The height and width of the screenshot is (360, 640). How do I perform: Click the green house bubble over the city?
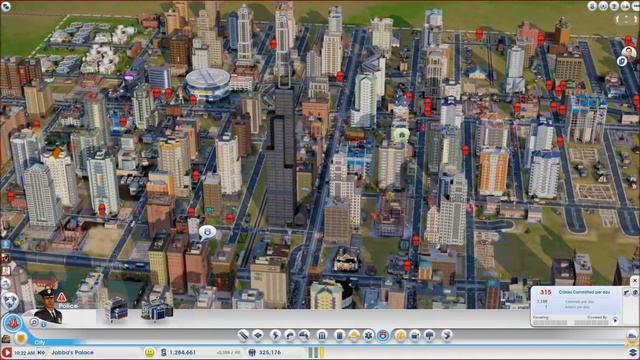402,135
